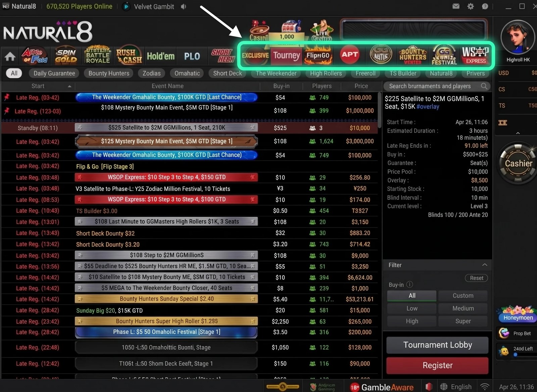Open the GambleAware 18+ link
The height and width of the screenshot is (392, 537).
click(381, 387)
